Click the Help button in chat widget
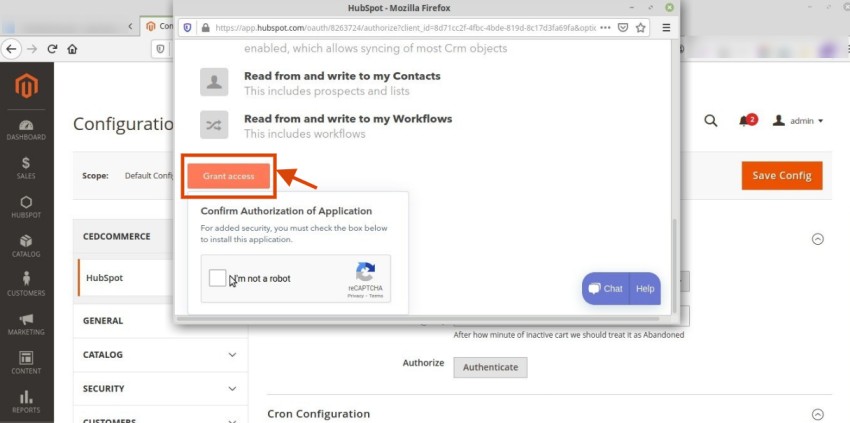850x423 pixels. point(645,289)
